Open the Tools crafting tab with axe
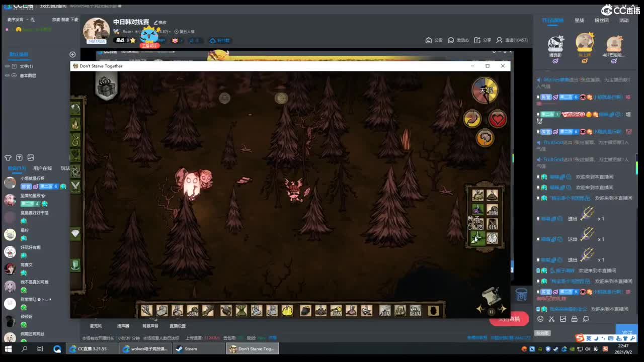The height and width of the screenshot is (362, 644). pos(75,108)
